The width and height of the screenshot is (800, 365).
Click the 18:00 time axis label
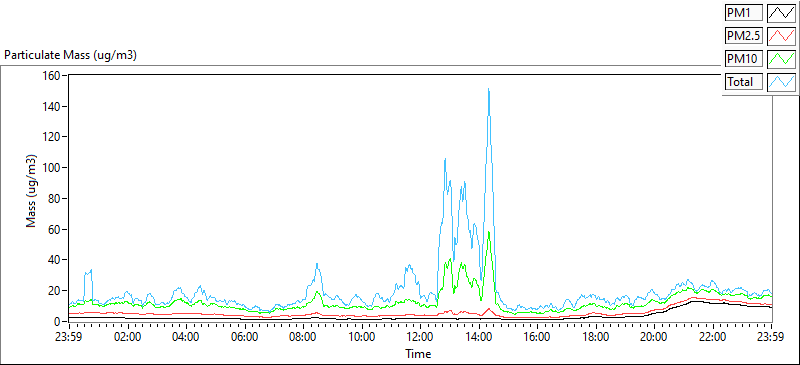[x=596, y=337]
